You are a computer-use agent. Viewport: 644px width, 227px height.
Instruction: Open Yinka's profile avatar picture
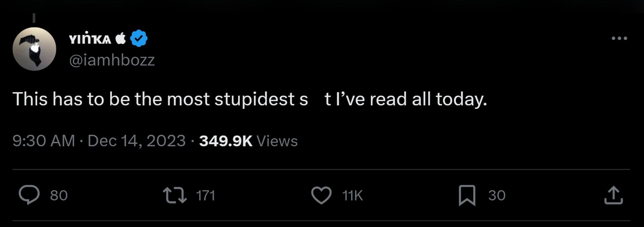coord(34,49)
